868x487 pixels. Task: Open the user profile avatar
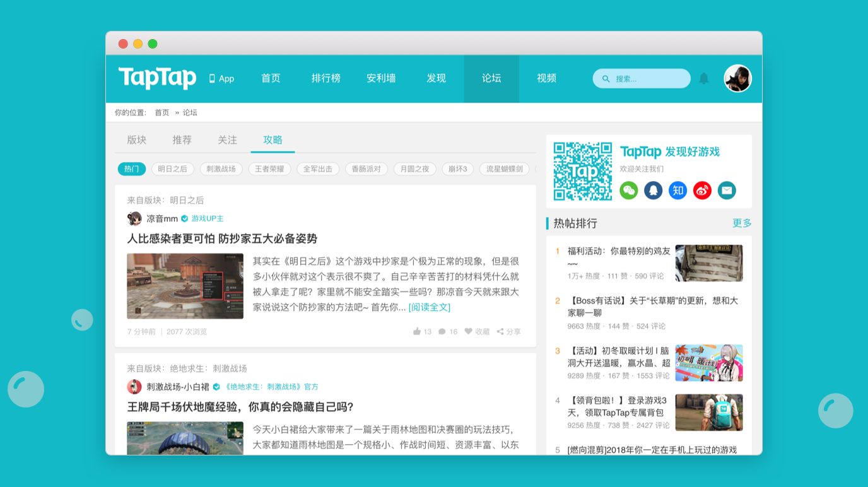pos(737,79)
